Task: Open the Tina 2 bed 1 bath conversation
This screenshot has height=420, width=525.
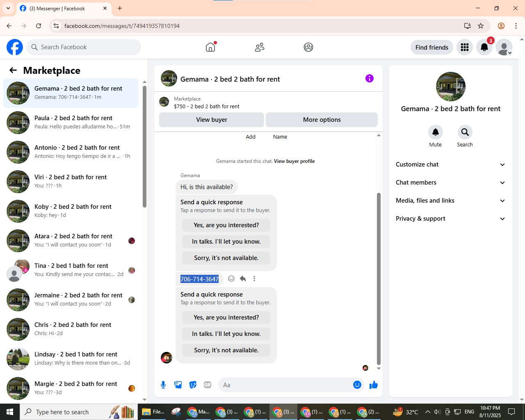Action: [x=71, y=270]
